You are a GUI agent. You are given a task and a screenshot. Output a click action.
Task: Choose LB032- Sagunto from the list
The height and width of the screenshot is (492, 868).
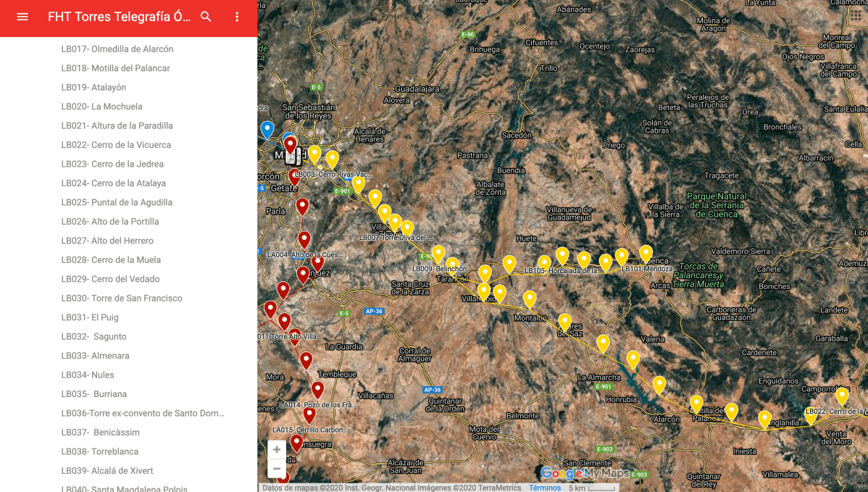pyautogui.click(x=94, y=337)
